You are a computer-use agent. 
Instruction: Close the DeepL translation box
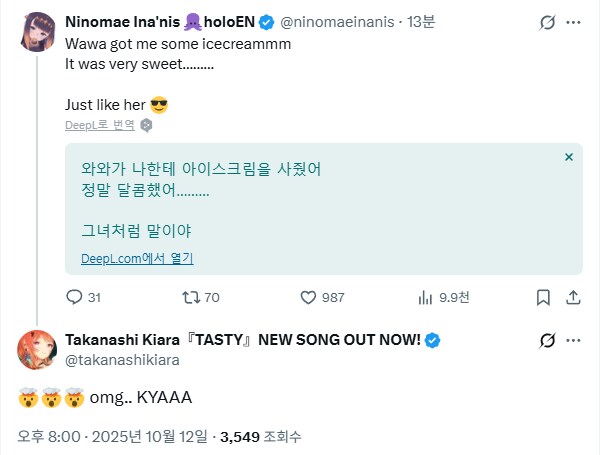tap(568, 157)
